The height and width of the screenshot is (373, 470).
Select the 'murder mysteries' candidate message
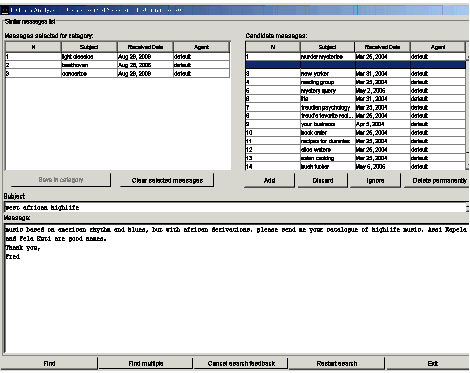pos(355,56)
